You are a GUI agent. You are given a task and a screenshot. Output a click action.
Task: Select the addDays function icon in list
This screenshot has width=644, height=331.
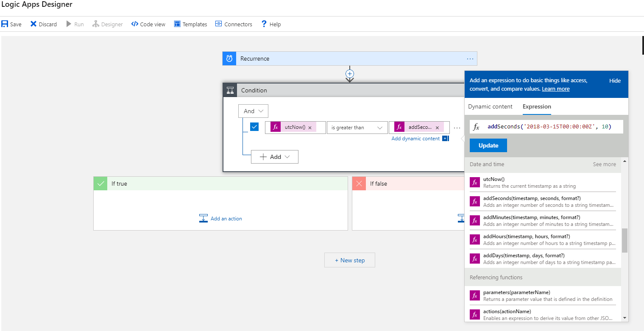[x=475, y=259]
